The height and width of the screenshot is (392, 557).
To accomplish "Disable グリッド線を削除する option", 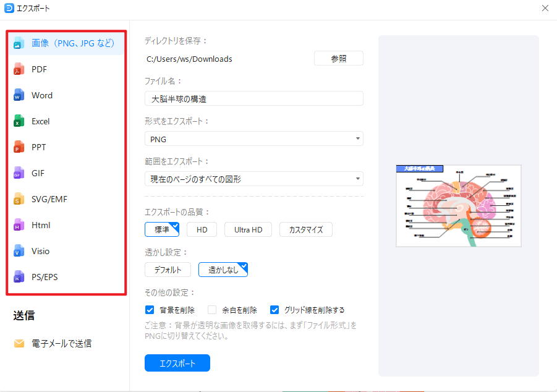I will pos(274,309).
